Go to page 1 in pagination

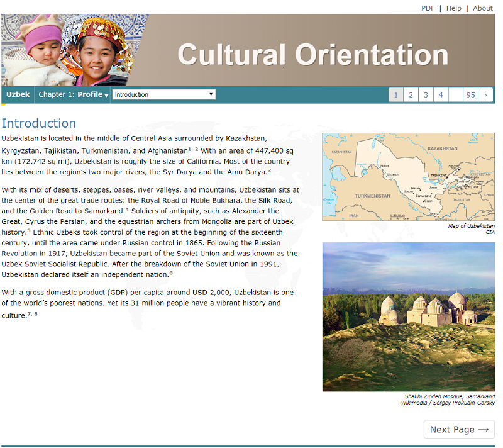coord(395,95)
